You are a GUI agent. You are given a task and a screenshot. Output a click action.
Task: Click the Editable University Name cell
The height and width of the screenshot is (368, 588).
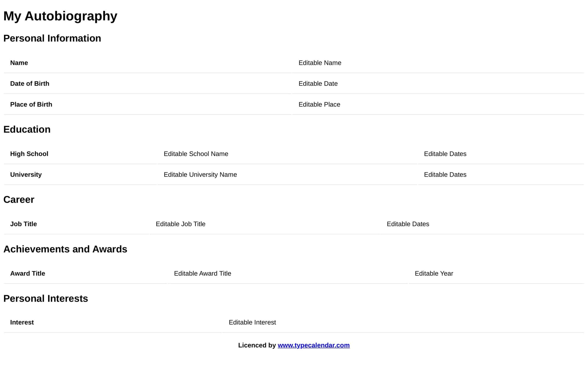pos(200,174)
